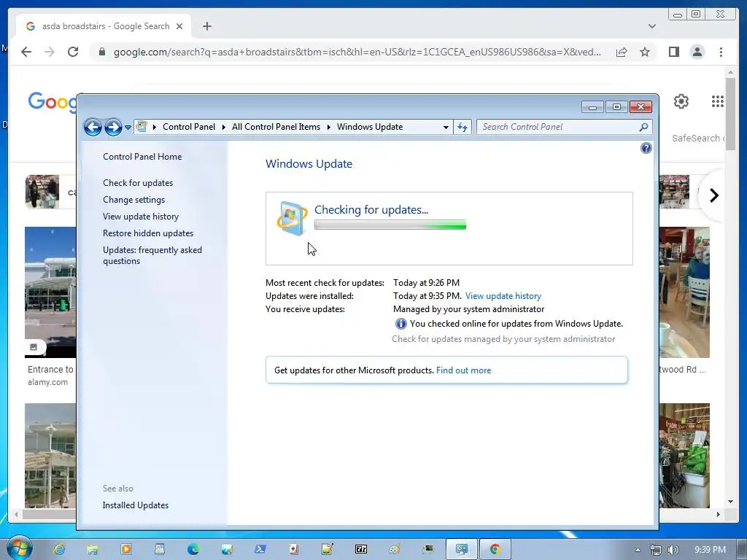Switch to asda broadstairs Google Search tab
Viewport: 747px width, 560px height.
tap(105, 26)
